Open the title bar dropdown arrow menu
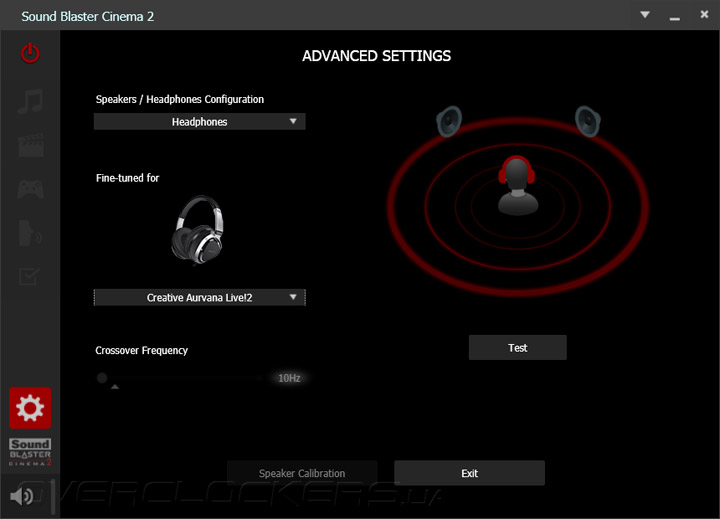Screen dimensions: 720x519 pyautogui.click(x=645, y=15)
